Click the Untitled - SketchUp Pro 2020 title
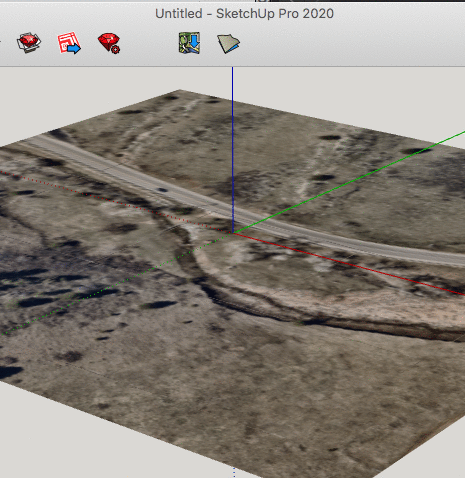The height and width of the screenshot is (478, 465). tap(244, 14)
